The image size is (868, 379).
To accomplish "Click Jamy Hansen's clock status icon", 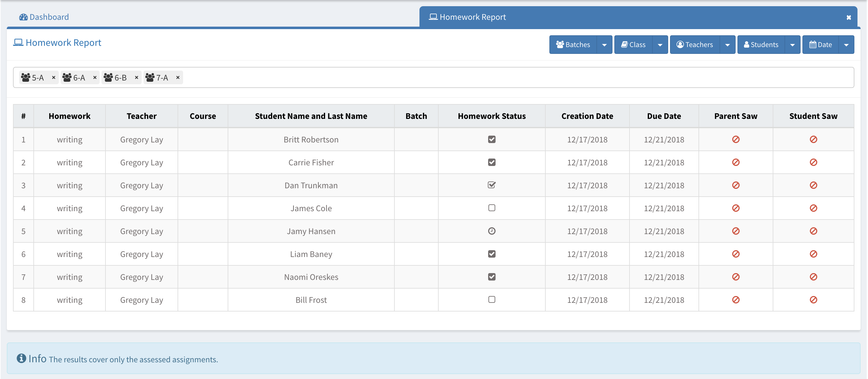I will click(x=492, y=231).
